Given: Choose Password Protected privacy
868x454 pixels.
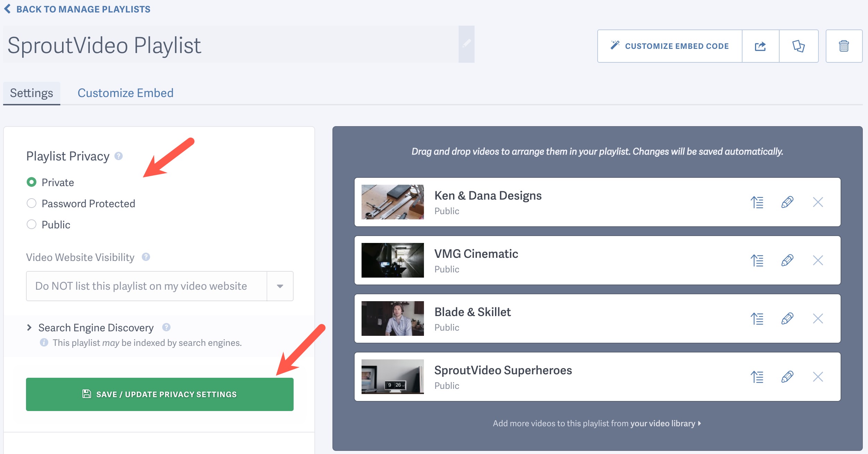Looking at the screenshot, I should tap(32, 203).
